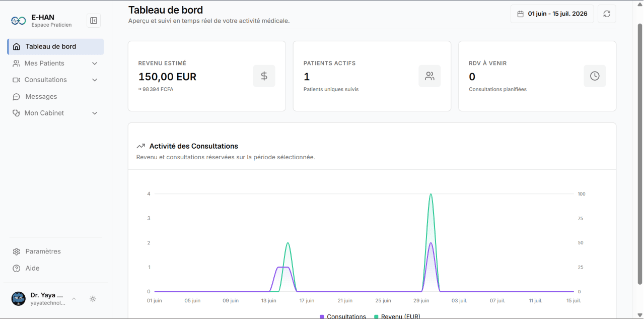Expand the Mes Patients submenu chevron

coord(95,63)
